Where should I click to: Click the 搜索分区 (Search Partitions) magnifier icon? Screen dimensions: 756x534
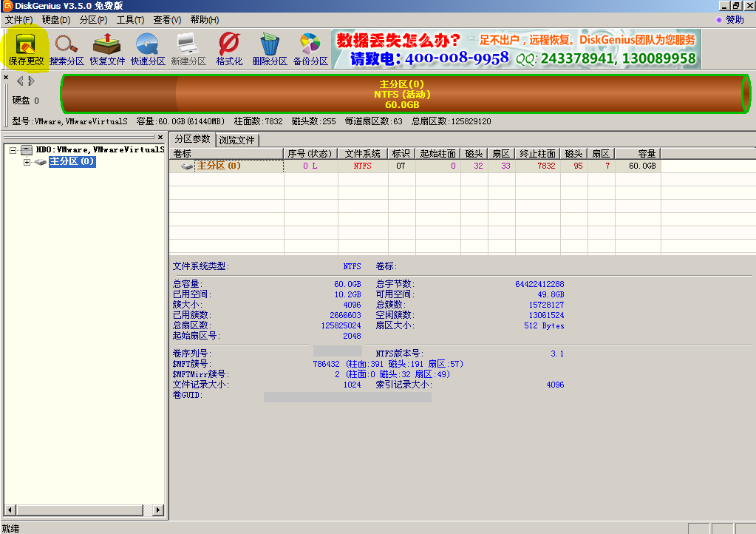click(x=67, y=49)
